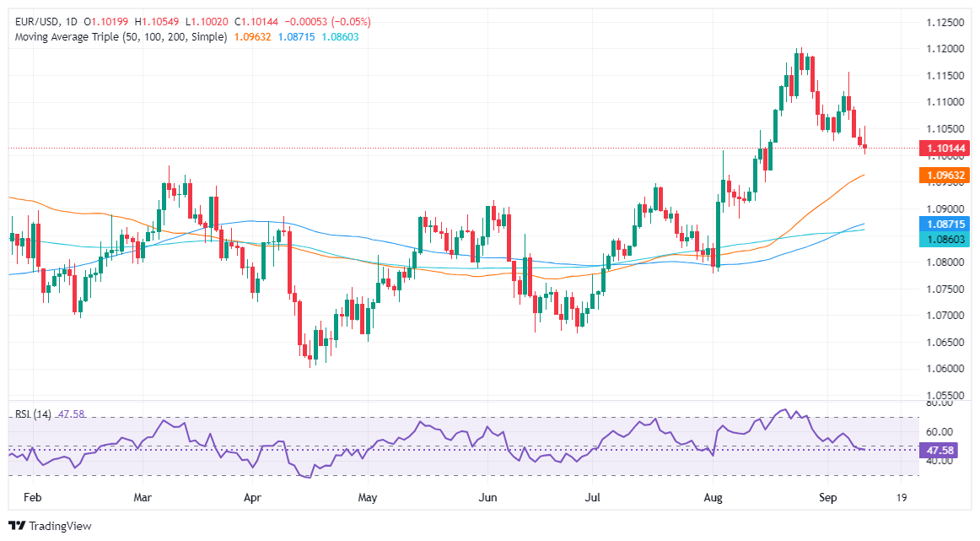The height and width of the screenshot is (541, 980).
Task: Select the EUR/USD symbol title
Action: (37, 22)
